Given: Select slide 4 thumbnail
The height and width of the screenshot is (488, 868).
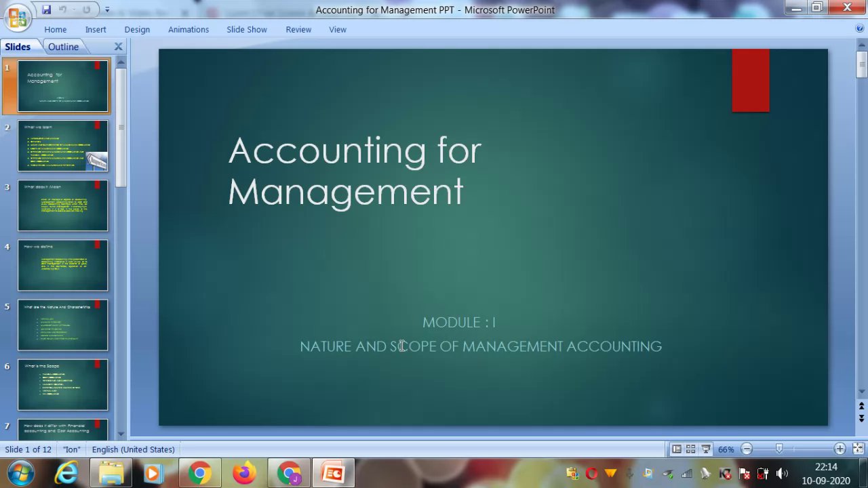Looking at the screenshot, I should [62, 265].
